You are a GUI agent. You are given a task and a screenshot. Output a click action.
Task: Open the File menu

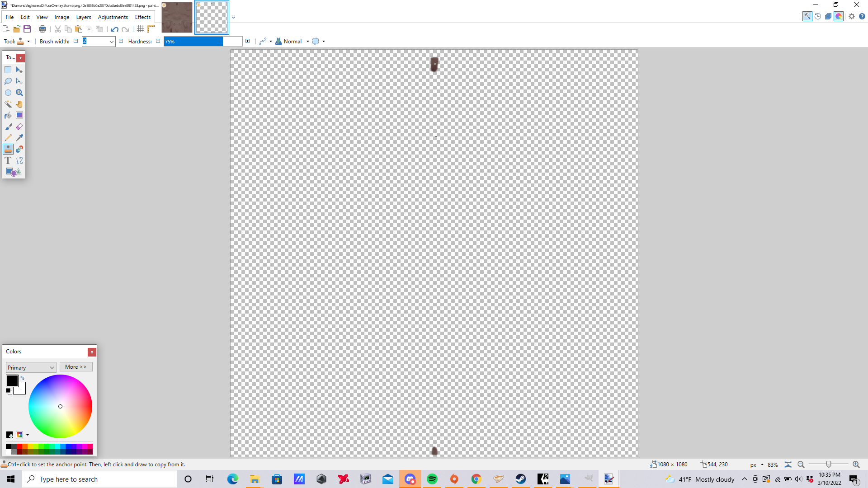coord(9,17)
